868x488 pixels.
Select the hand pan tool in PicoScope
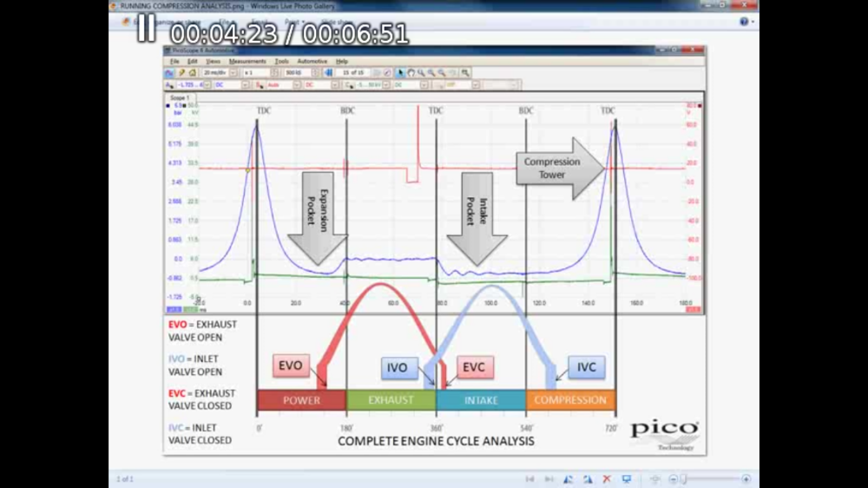point(411,73)
